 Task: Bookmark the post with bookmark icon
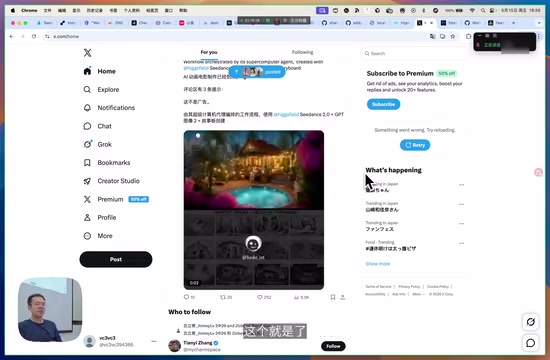[333, 297]
